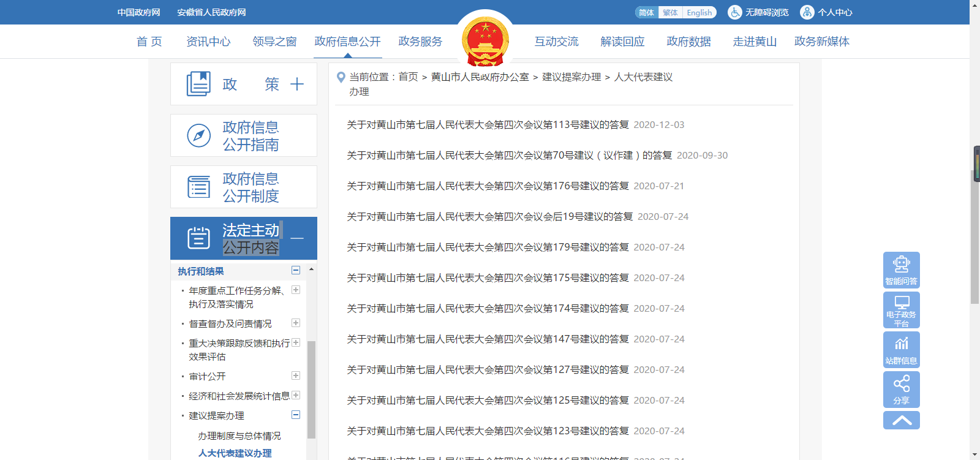Expand the 政策 section plus sign
980x460 pixels.
(297, 84)
